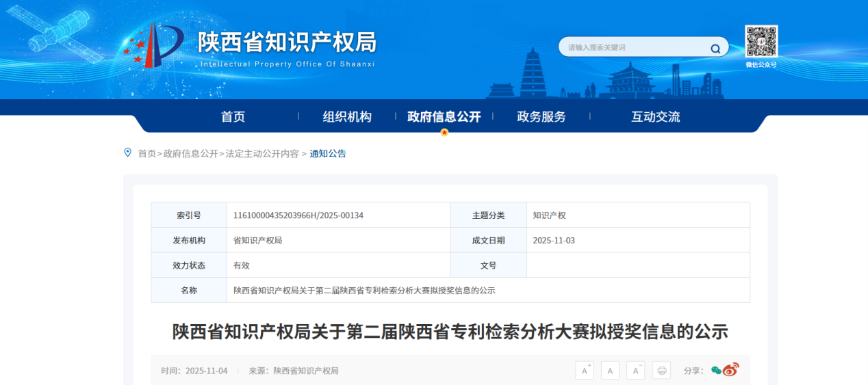
Task: Open the WeChat official account QR code
Action: pos(761,42)
